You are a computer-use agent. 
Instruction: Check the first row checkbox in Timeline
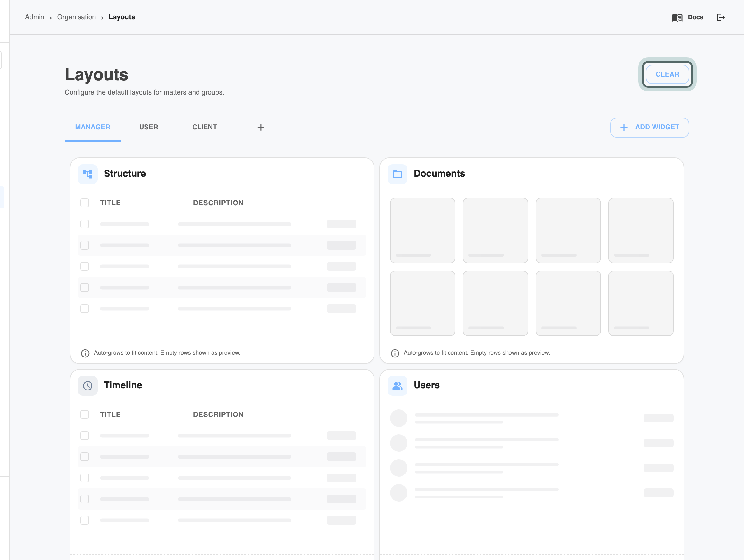[84, 436]
